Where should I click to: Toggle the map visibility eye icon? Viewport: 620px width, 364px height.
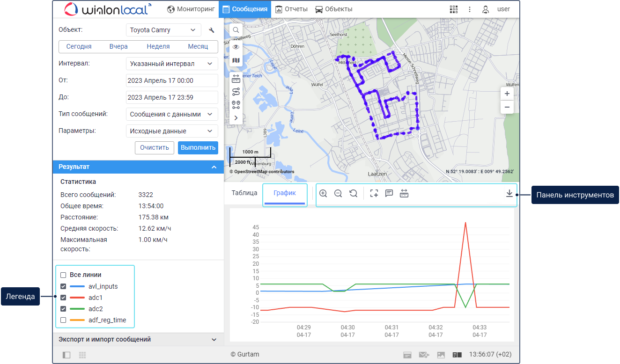pyautogui.click(x=236, y=47)
